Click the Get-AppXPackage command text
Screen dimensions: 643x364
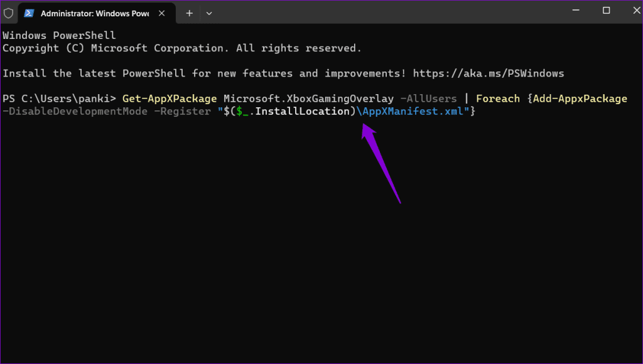click(170, 99)
